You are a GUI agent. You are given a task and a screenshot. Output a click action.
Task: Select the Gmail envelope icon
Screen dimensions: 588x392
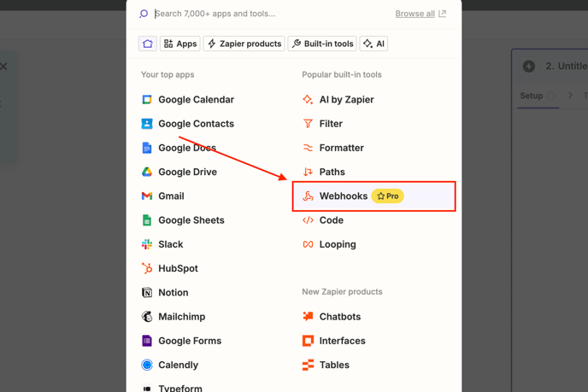(x=147, y=196)
